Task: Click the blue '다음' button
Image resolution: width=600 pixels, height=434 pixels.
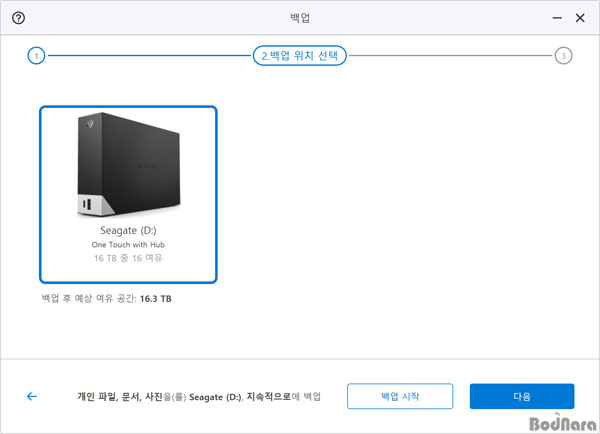Action: click(x=522, y=396)
